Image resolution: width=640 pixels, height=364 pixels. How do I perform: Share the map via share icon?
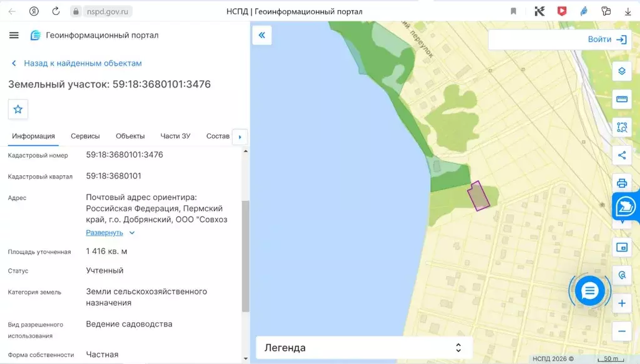point(622,155)
